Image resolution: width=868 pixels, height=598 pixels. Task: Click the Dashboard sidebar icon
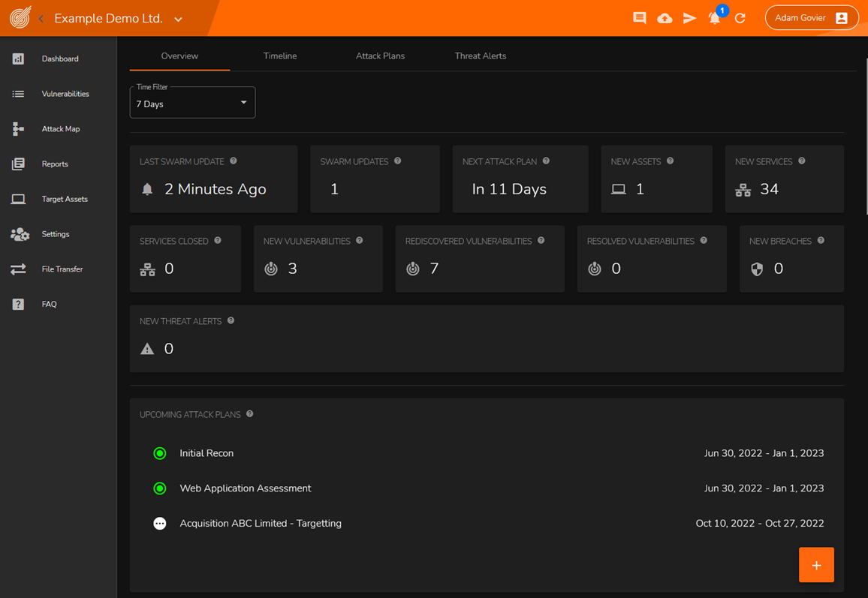[18, 59]
